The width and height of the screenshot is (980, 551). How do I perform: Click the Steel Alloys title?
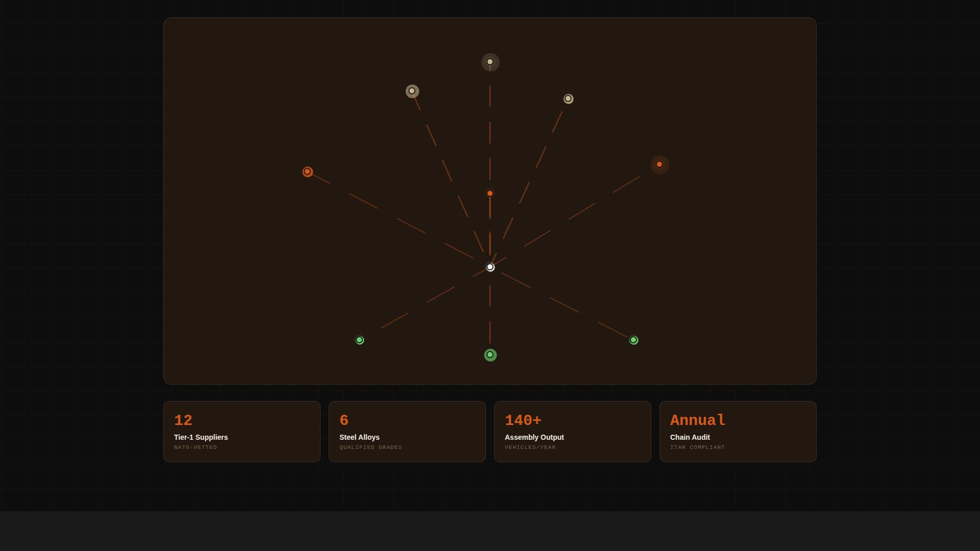[359, 437]
